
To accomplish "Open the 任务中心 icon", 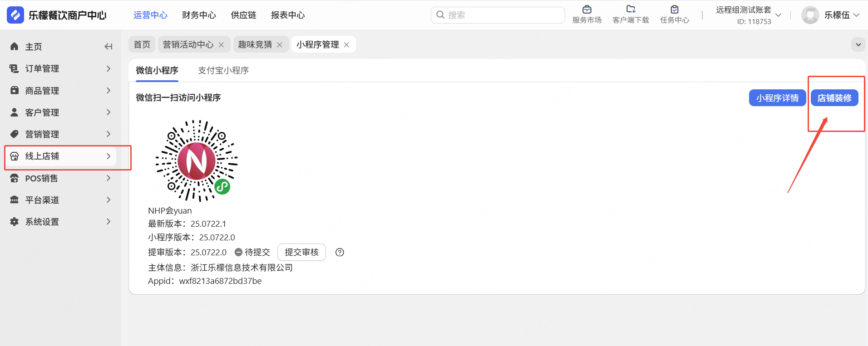I will (x=675, y=9).
